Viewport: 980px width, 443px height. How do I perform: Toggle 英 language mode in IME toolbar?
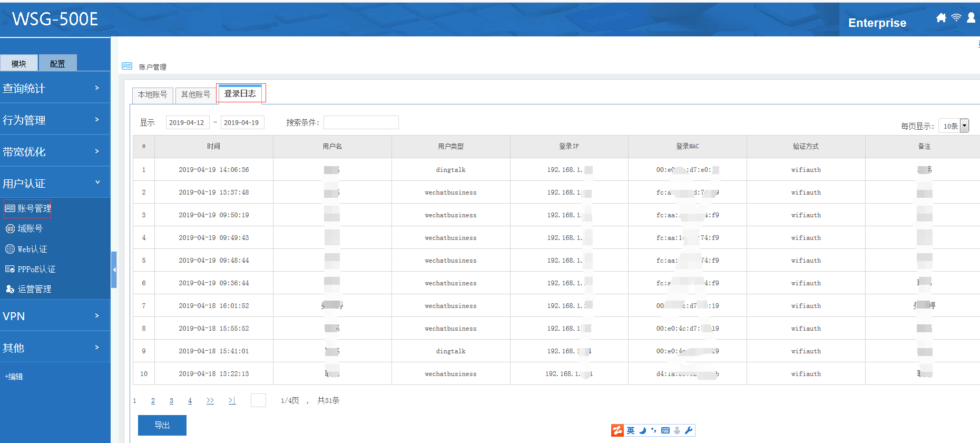[x=631, y=430]
